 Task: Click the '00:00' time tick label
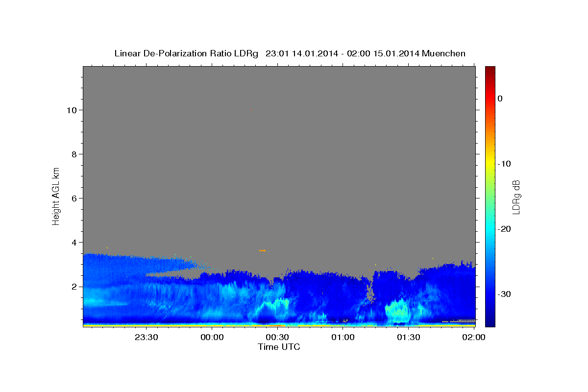pos(212,337)
